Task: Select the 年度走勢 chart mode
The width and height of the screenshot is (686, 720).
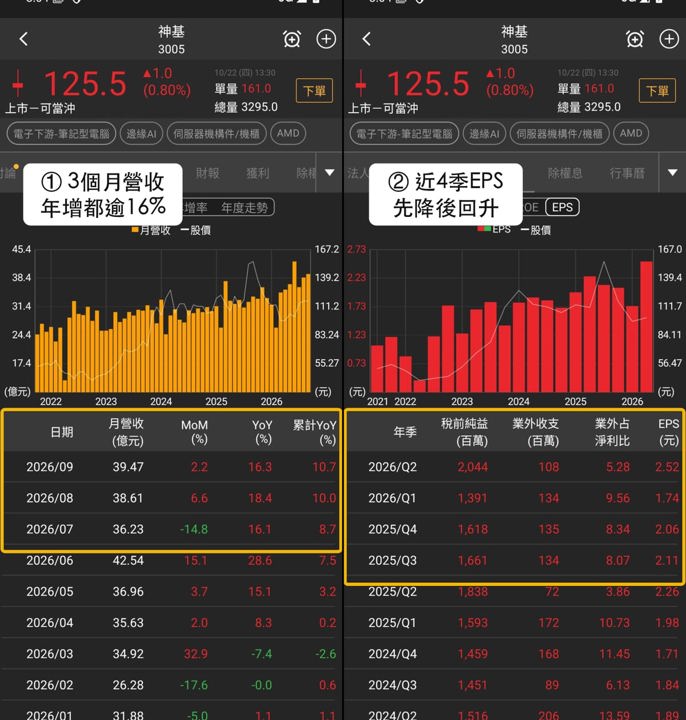Action: [245, 208]
